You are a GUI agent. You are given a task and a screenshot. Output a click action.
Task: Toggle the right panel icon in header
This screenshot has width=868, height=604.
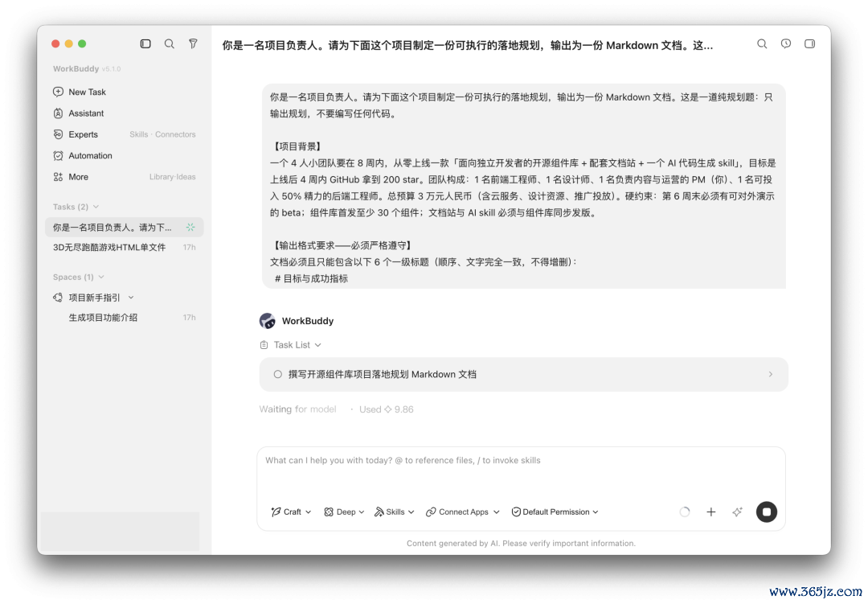[810, 43]
